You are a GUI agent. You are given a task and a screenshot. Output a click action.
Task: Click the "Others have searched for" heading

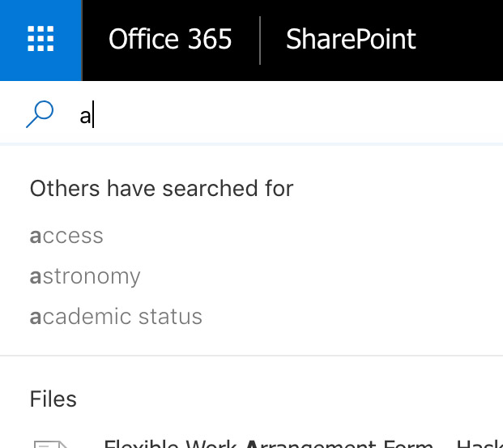[x=161, y=188]
